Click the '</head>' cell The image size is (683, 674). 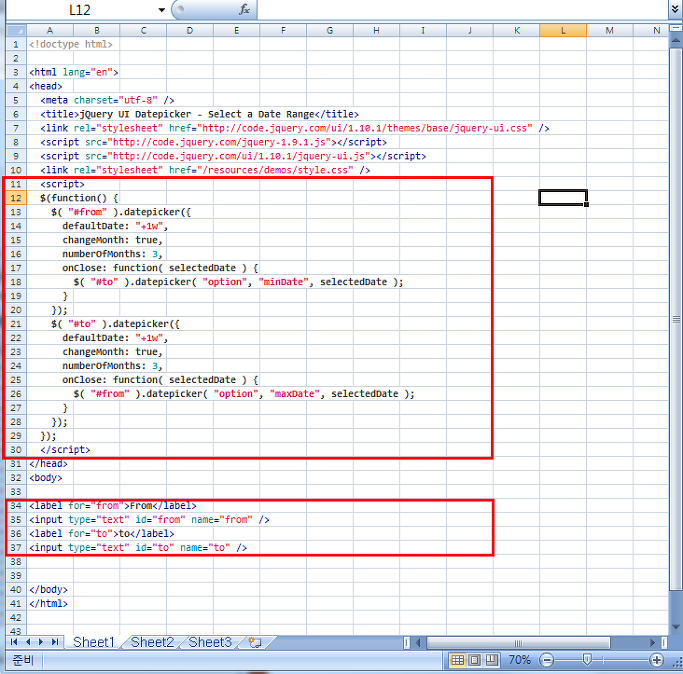pos(48,464)
